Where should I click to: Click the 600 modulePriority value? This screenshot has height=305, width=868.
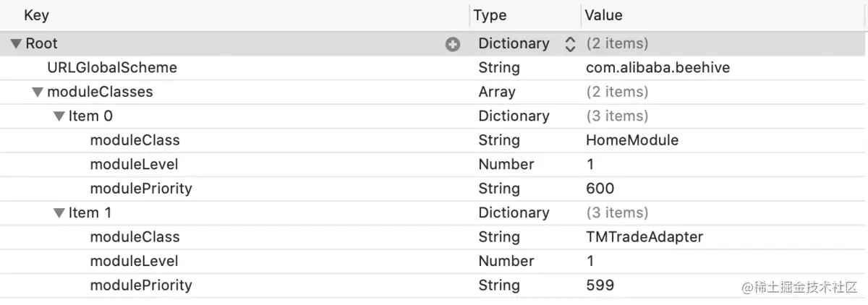click(600, 189)
